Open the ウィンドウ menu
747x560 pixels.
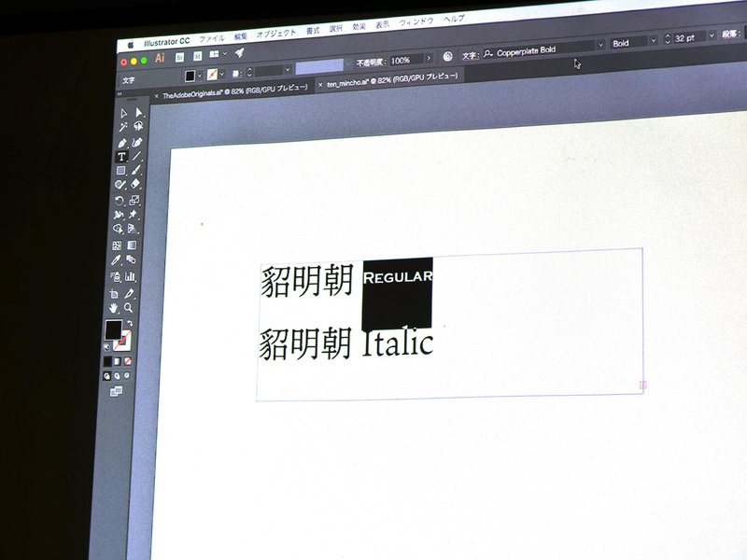tap(416, 21)
